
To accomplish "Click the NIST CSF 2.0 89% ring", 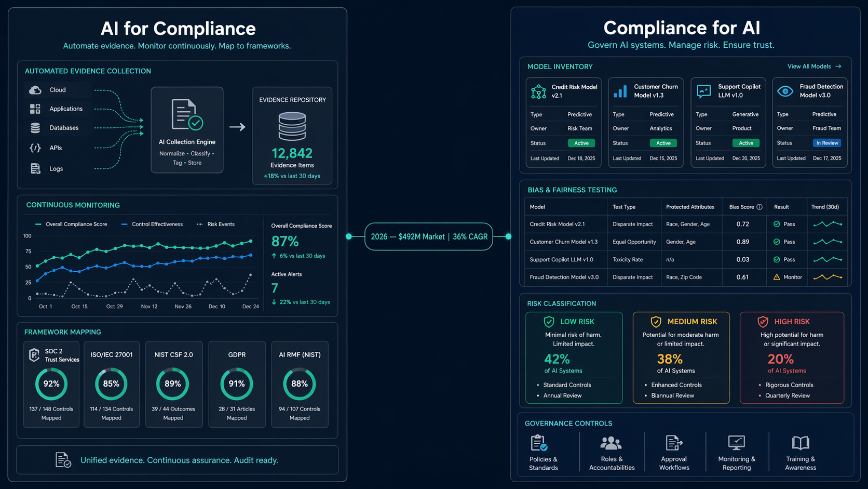I will click(173, 384).
